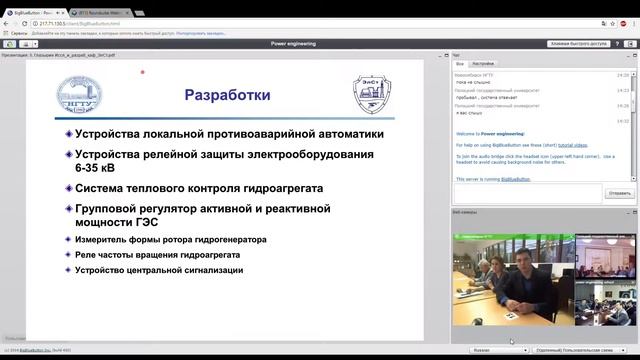The width and height of the screenshot is (640, 360).
Task: Open the Chrome three-dot menu
Action: coord(634,24)
